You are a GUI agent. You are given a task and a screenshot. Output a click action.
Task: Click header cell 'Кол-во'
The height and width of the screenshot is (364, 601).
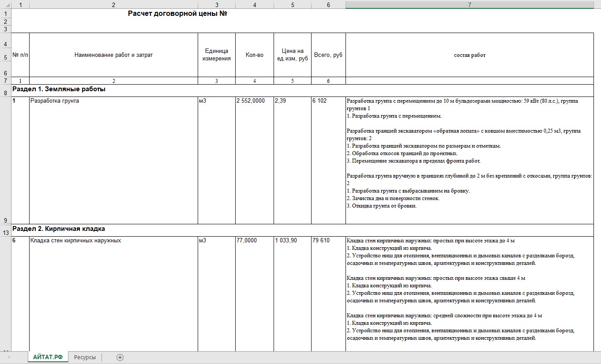click(255, 55)
